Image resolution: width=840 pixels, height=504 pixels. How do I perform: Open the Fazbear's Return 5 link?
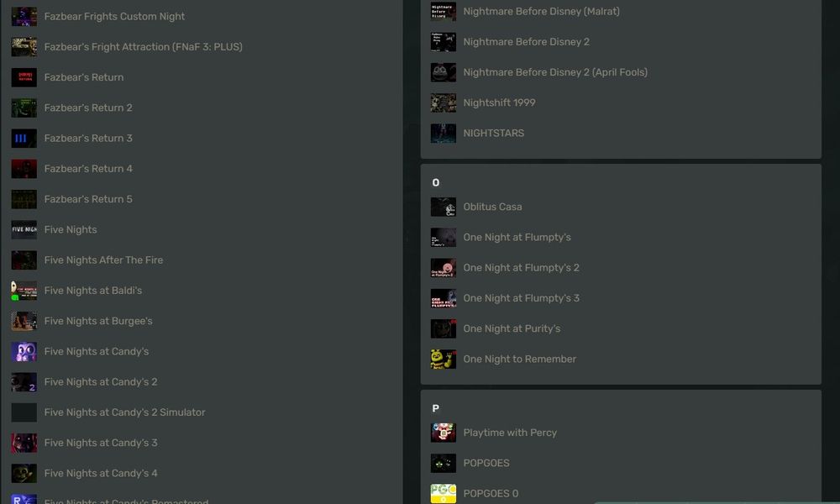coord(88,199)
